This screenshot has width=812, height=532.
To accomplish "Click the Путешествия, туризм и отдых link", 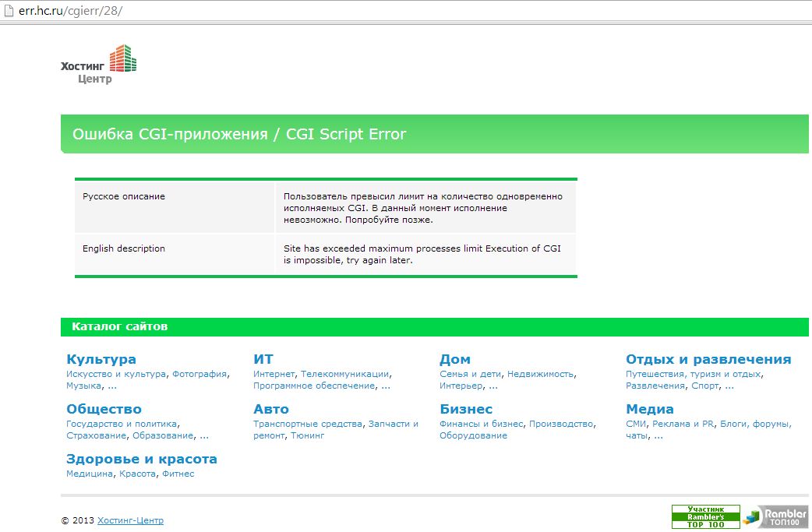I will pyautogui.click(x=694, y=374).
